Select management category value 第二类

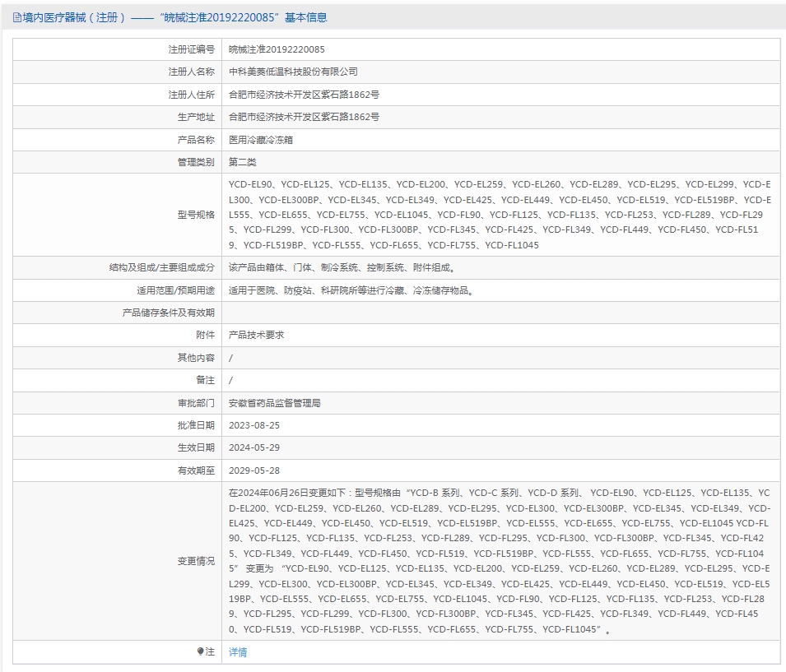point(242,162)
